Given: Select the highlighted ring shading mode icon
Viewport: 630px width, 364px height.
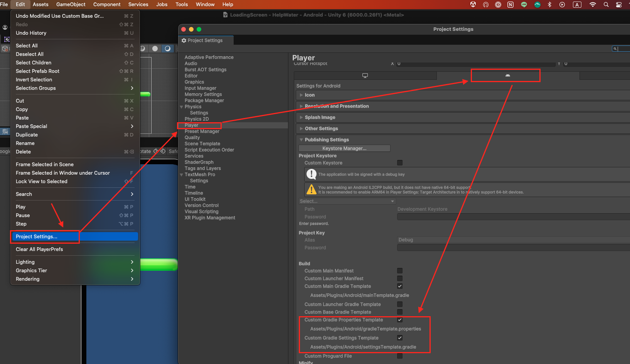Looking at the screenshot, I should click(168, 49).
